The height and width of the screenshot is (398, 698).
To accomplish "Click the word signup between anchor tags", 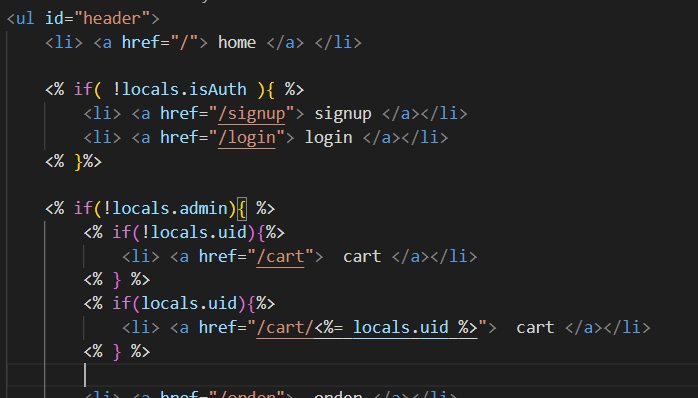I will pyautogui.click(x=343, y=114).
